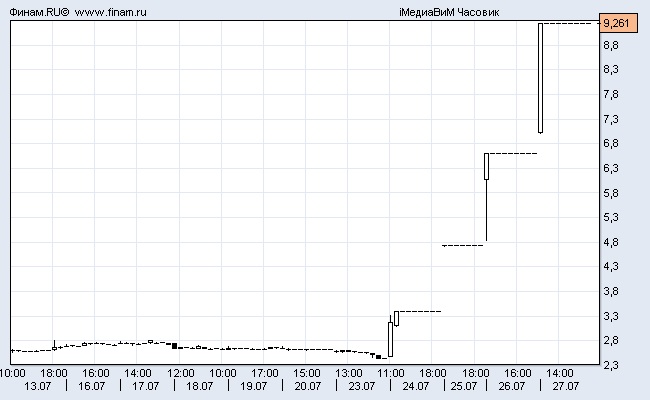This screenshot has height=400, width=650.
Task: Click the 3,3 price axis label
Action: pos(611,316)
